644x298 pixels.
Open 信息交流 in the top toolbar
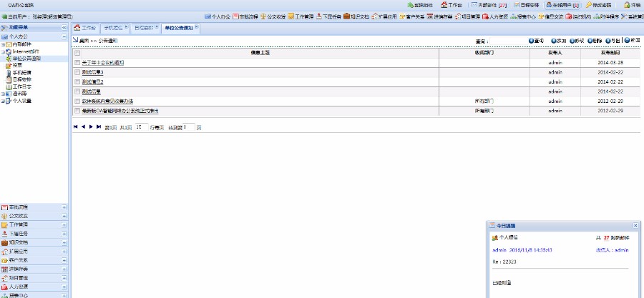[x=551, y=17]
